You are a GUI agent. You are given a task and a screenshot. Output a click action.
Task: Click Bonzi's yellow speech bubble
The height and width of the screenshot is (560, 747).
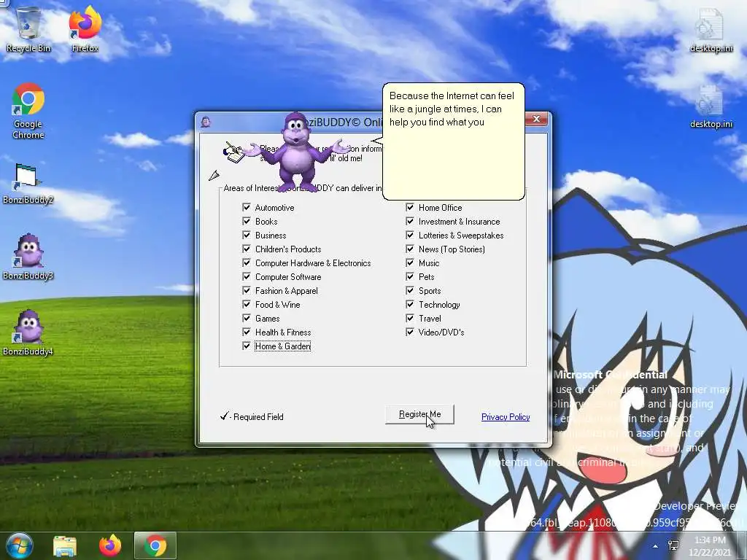point(454,141)
